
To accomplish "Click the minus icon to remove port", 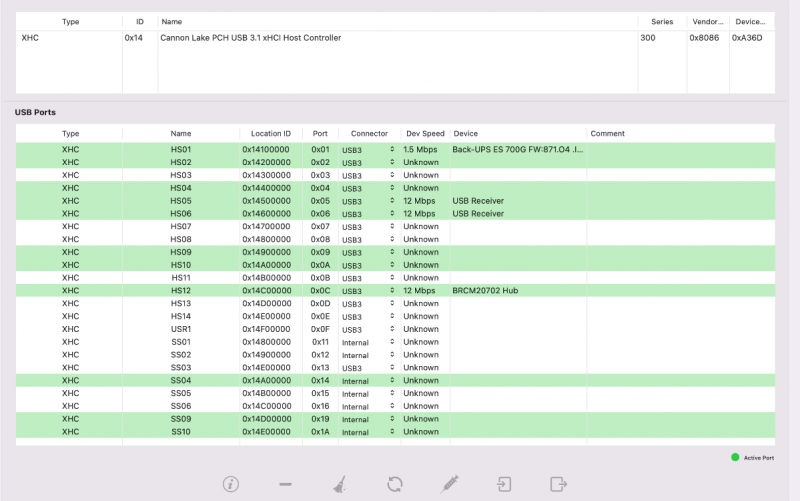I will (x=285, y=484).
